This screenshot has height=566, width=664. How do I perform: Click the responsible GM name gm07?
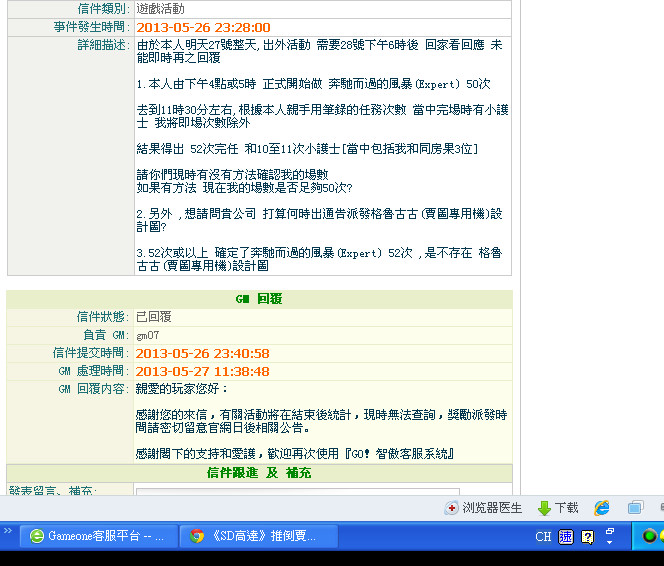tap(148, 335)
